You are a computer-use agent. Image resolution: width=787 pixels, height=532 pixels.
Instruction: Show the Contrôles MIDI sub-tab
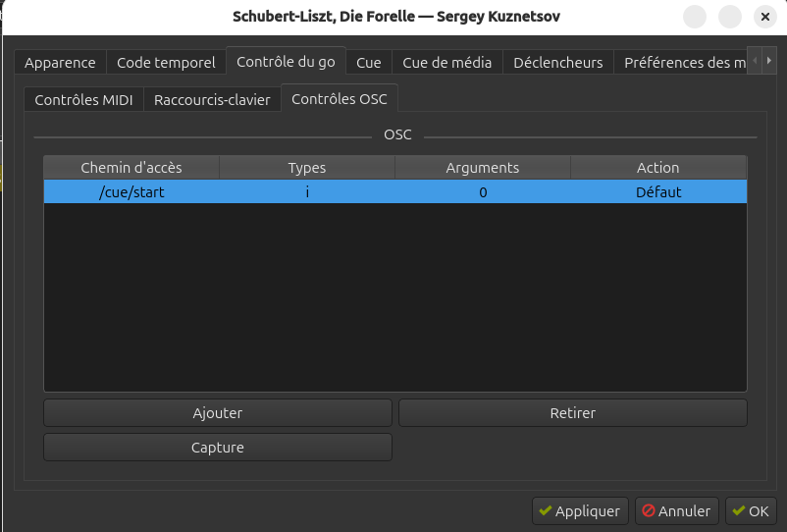[83, 100]
